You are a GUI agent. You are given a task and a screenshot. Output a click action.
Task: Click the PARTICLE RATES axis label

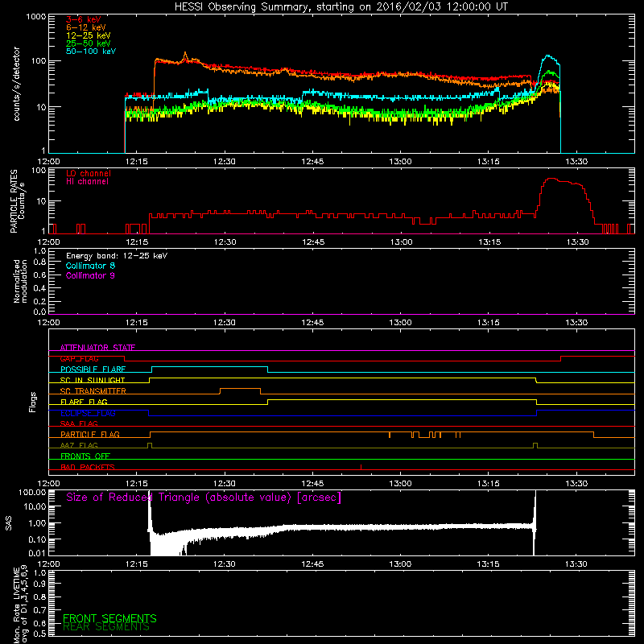[17, 201]
